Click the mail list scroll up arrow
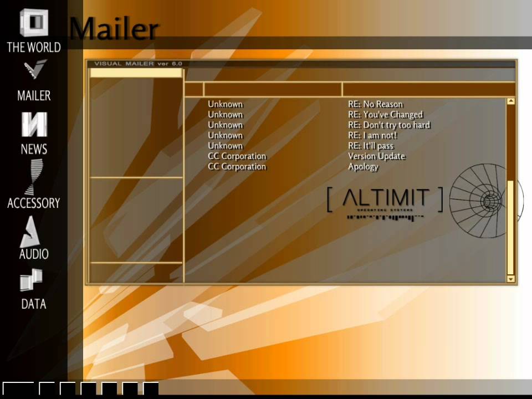The width and height of the screenshot is (532, 399). point(510,101)
